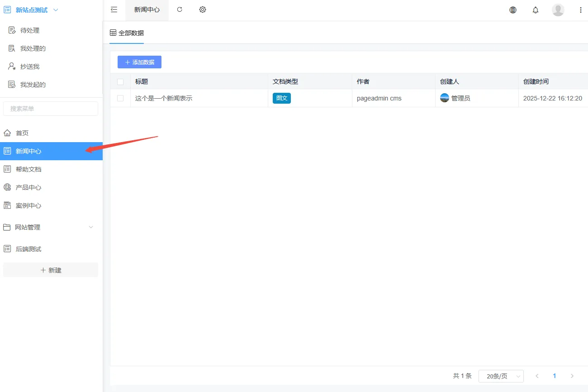588x392 pixels.
Task: Click the 添加数据 button to add data
Action: point(139,62)
